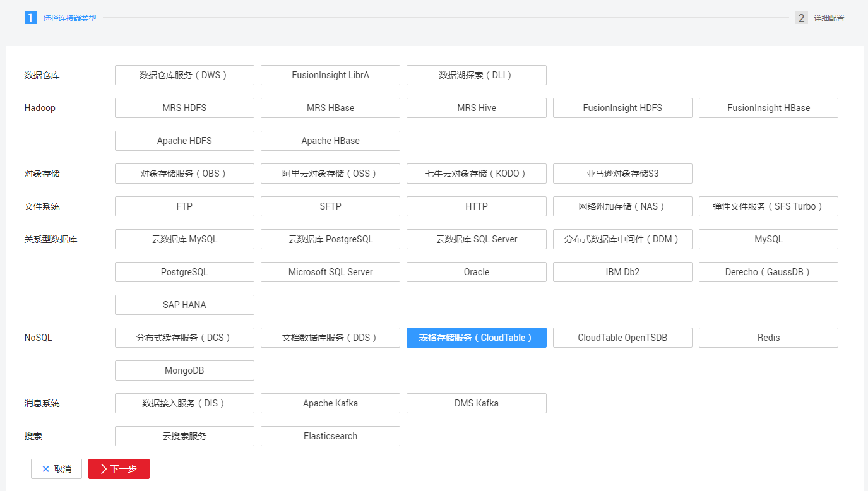
Task: Select FusionInsight HBase connector
Action: 768,108
